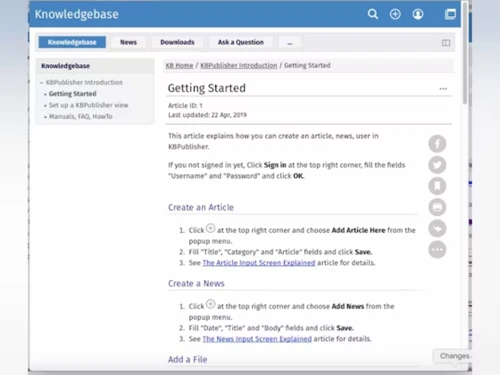Share article on Twitter
The height and width of the screenshot is (375, 500).
(x=437, y=165)
